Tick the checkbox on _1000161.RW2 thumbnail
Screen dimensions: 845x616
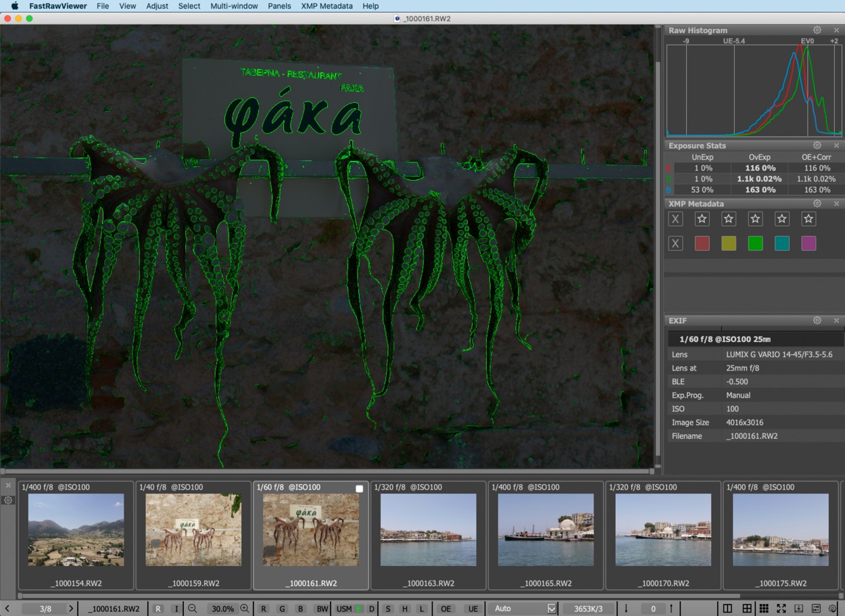(x=360, y=488)
